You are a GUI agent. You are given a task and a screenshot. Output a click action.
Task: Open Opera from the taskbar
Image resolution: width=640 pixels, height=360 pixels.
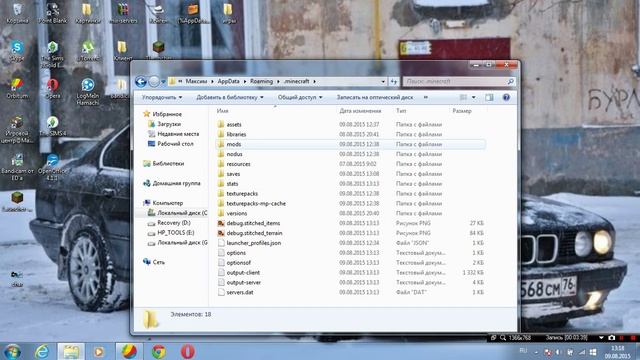188,351
